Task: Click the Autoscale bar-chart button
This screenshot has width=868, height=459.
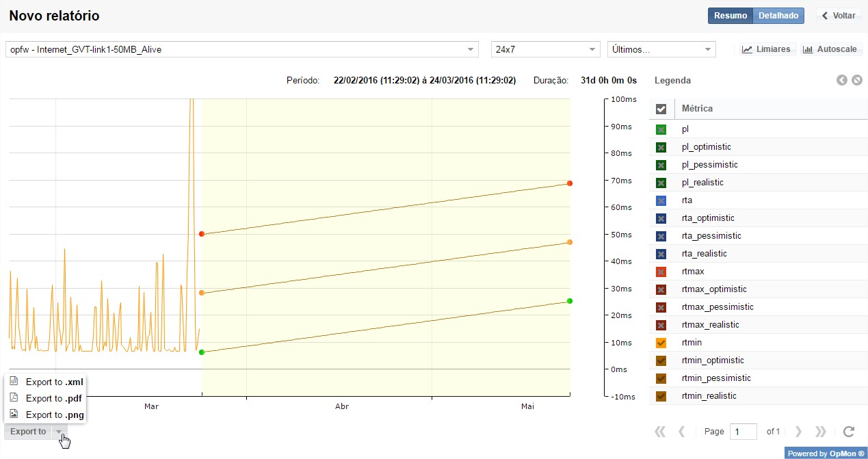Action: 832,49
